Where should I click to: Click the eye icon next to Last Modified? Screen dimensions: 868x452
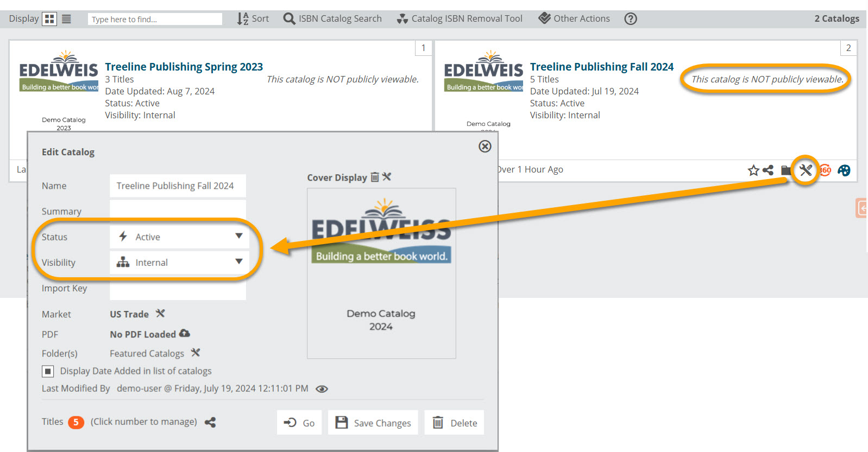click(322, 389)
